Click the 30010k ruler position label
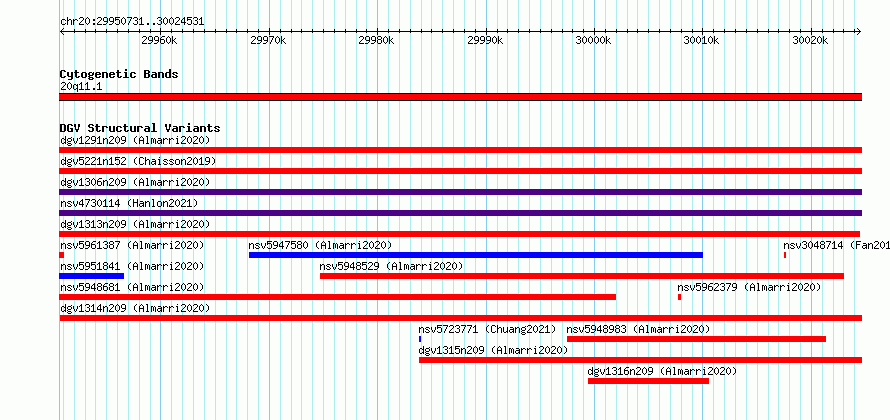Image resolution: width=890 pixels, height=420 pixels. point(702,40)
